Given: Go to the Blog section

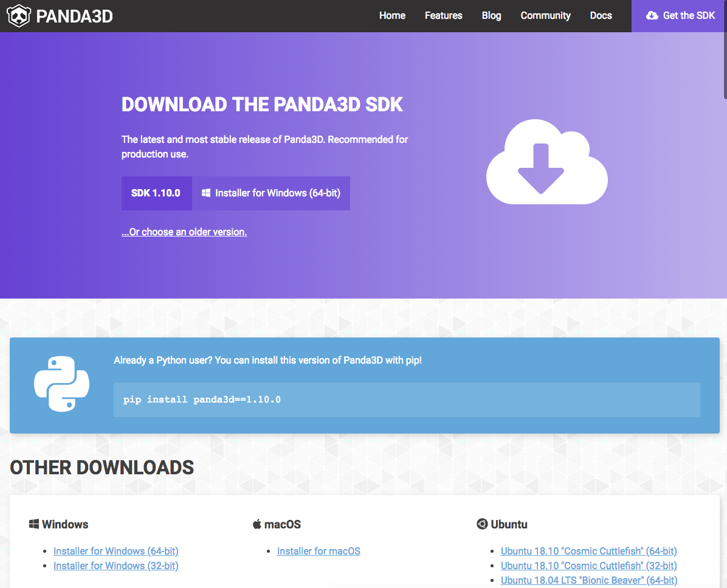Looking at the screenshot, I should [492, 16].
